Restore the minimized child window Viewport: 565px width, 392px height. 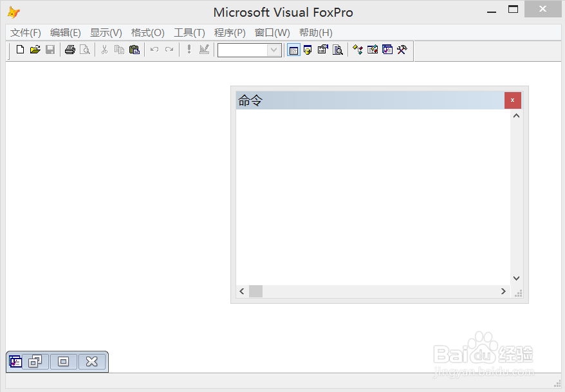click(x=35, y=361)
